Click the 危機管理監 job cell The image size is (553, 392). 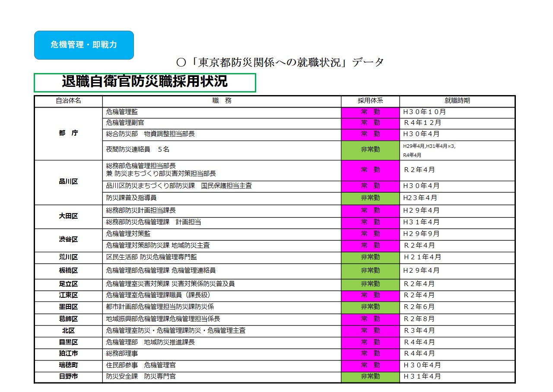pos(222,112)
